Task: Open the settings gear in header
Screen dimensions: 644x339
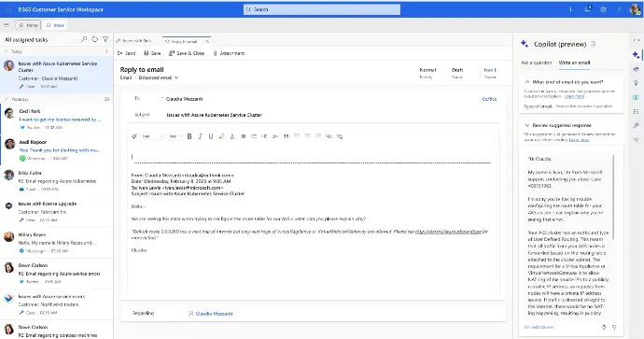Action: pos(603,9)
